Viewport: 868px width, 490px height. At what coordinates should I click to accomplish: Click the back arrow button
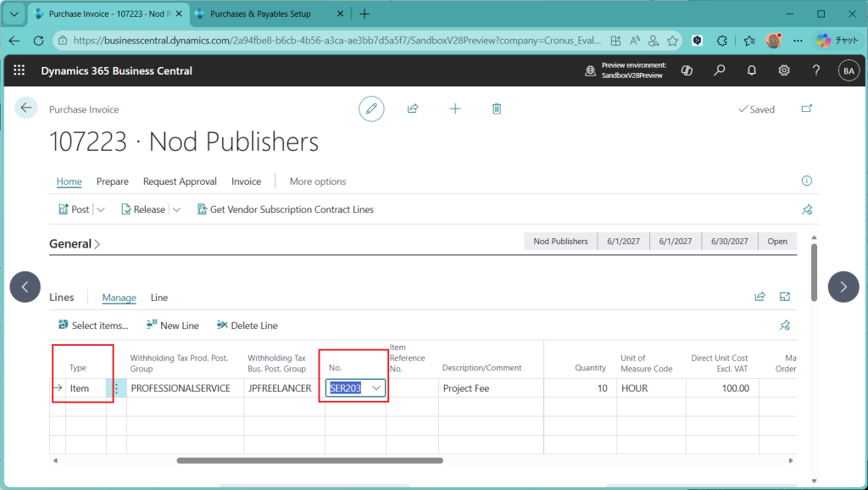coord(26,108)
